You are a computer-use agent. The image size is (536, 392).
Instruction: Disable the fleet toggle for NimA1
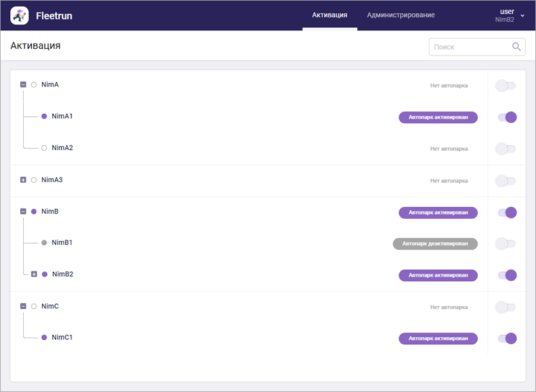click(x=507, y=117)
